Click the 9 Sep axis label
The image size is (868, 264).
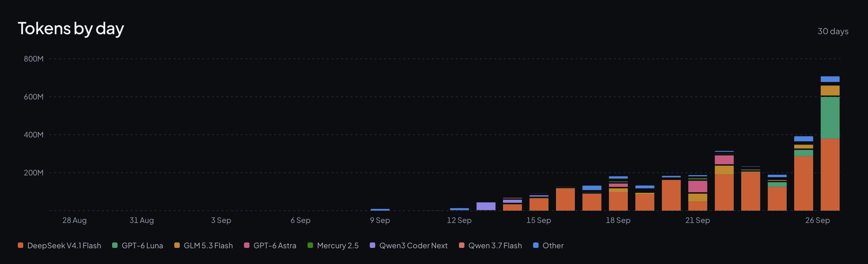[x=380, y=220]
